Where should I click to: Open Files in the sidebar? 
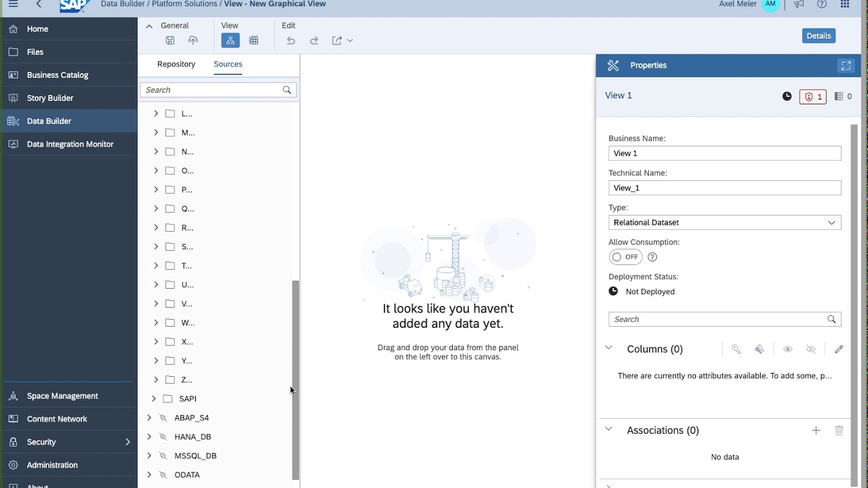[68, 52]
